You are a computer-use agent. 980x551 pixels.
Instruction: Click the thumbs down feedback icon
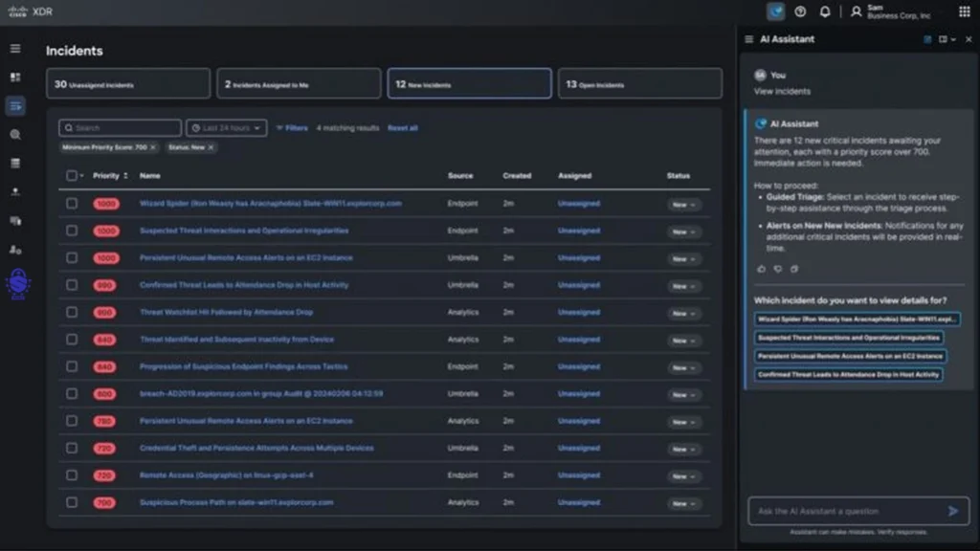777,269
